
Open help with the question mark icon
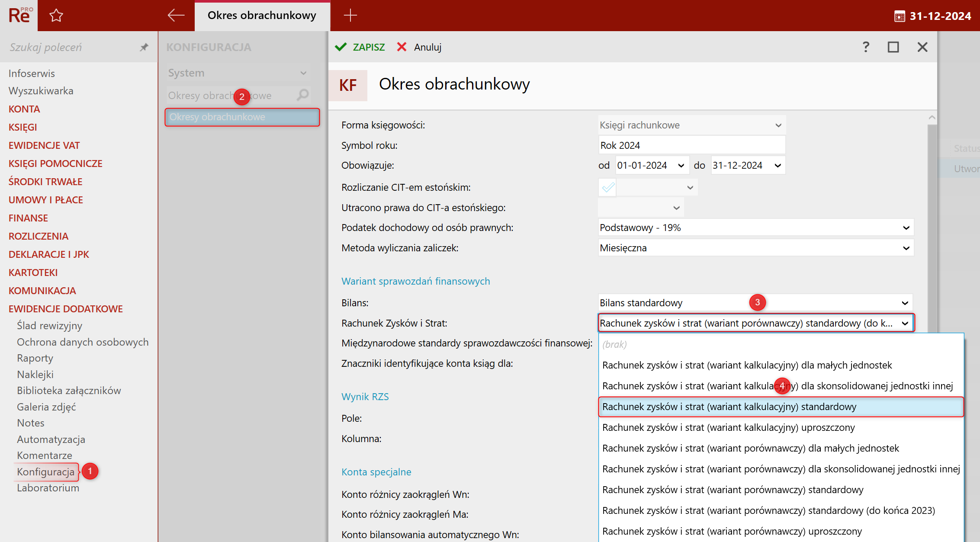[866, 47]
